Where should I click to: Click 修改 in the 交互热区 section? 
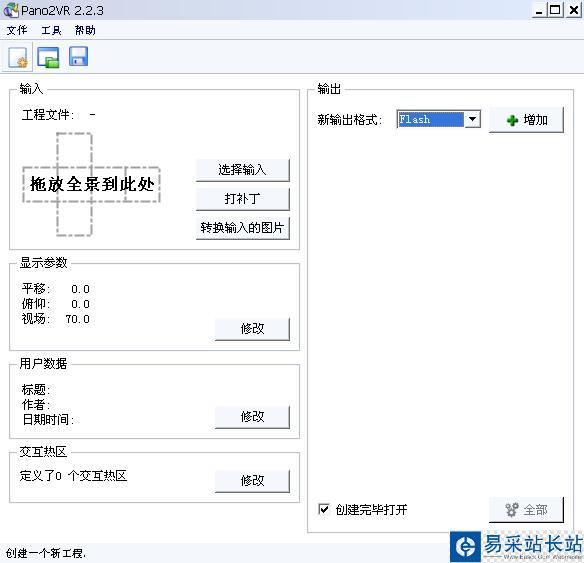click(x=252, y=481)
